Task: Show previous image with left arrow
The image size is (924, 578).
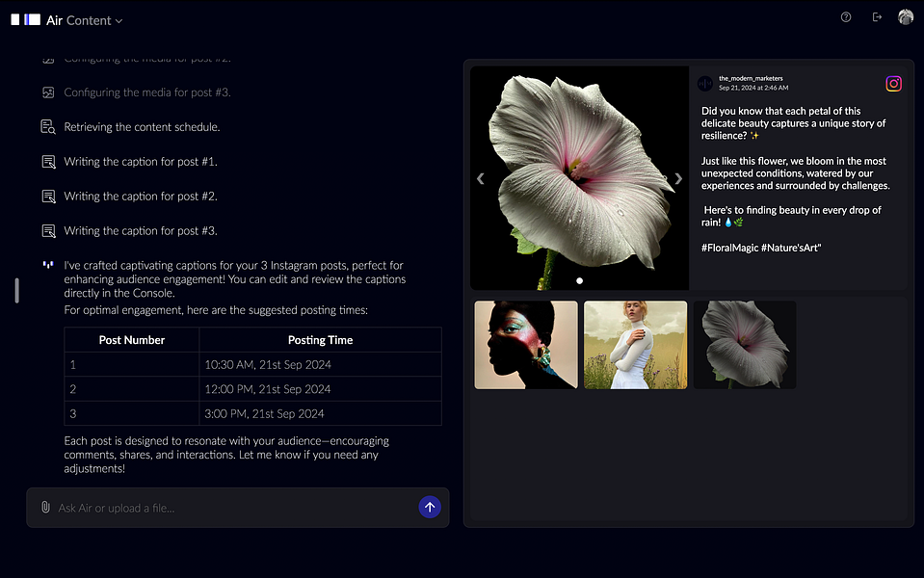Action: (x=480, y=178)
